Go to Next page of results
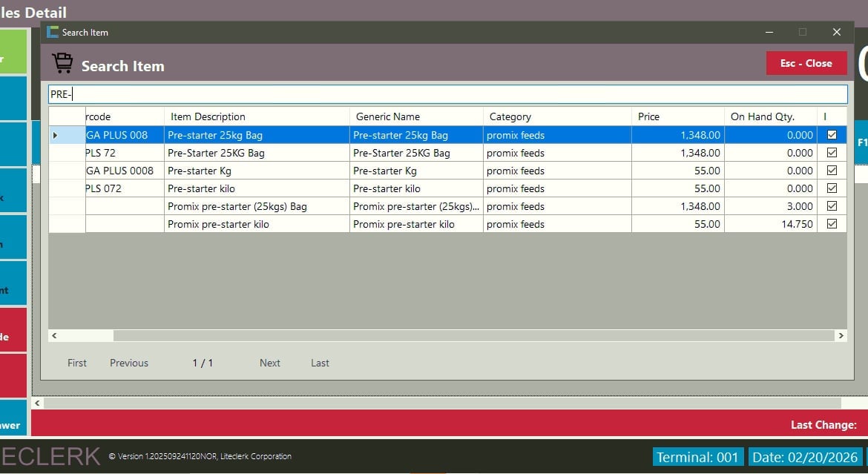The image size is (868, 474). click(269, 363)
